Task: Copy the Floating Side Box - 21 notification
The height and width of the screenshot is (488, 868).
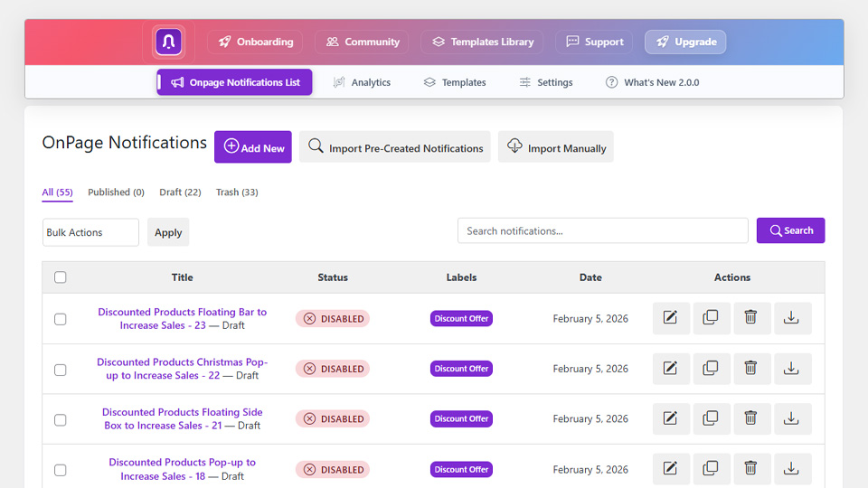Action: (x=711, y=418)
